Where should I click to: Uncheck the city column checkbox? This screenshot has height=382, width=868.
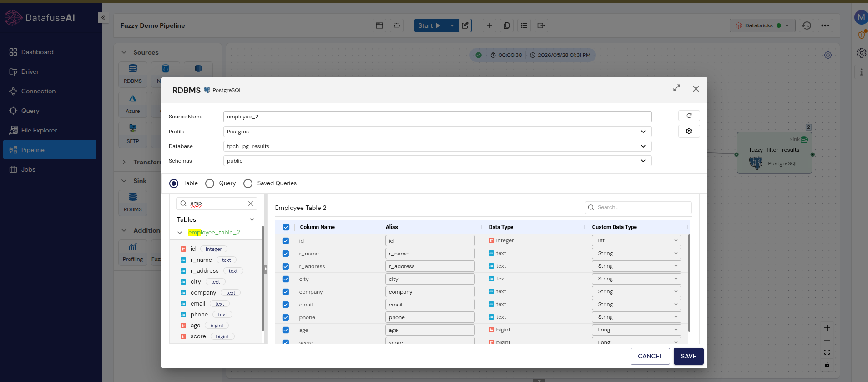tap(286, 279)
